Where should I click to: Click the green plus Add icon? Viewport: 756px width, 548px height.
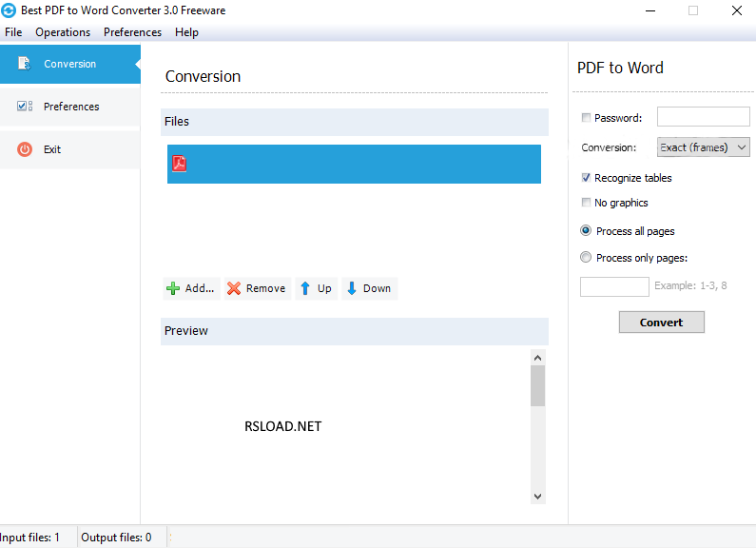(173, 288)
